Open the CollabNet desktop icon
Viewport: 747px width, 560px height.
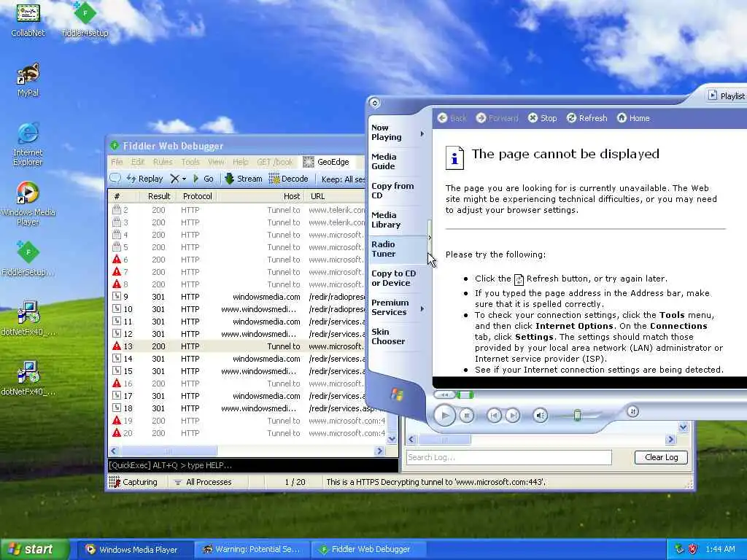(28, 19)
